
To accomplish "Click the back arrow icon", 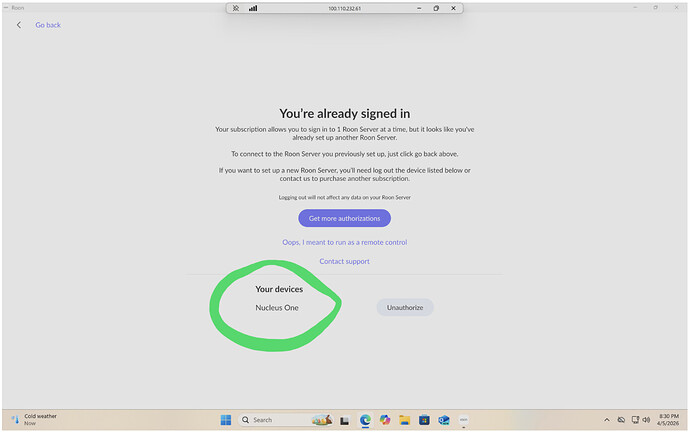I will (x=19, y=25).
